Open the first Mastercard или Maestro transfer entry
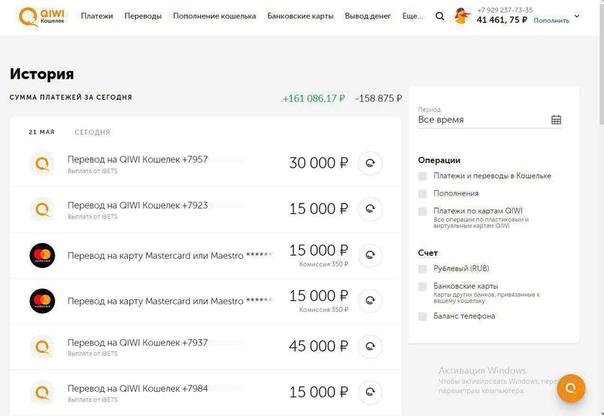604x416 pixels. [170, 255]
